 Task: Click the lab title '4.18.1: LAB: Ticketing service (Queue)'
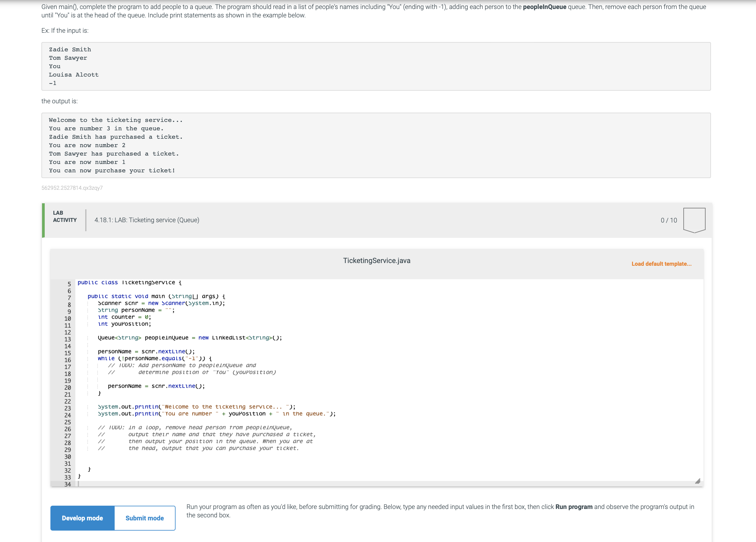point(147,220)
